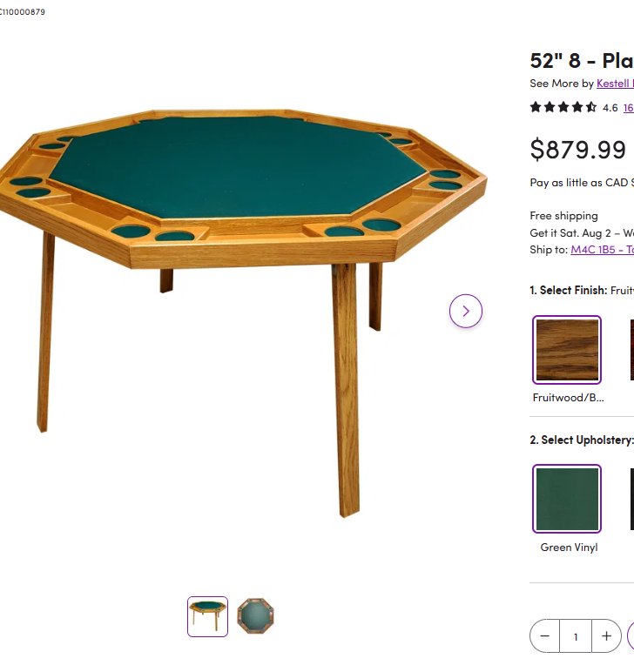Open the Kestell brand link
Viewport: 634px width, 672px height.
(615, 84)
